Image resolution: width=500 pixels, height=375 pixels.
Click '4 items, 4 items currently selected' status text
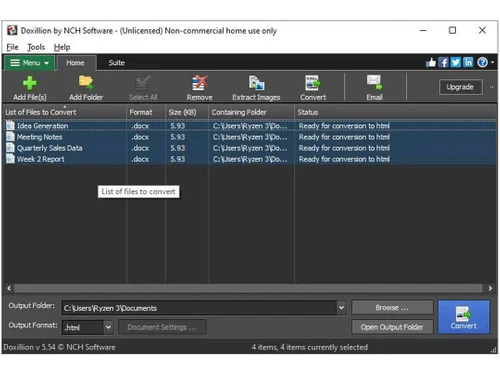pos(310,347)
